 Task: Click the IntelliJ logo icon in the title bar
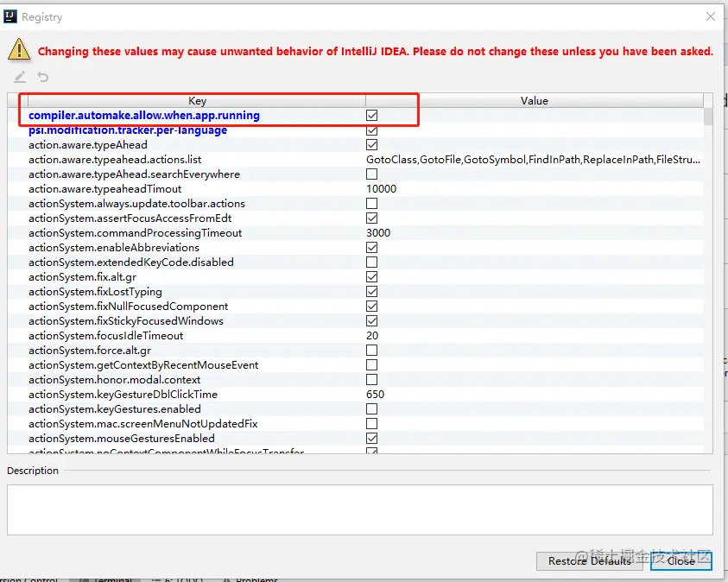[x=10, y=16]
